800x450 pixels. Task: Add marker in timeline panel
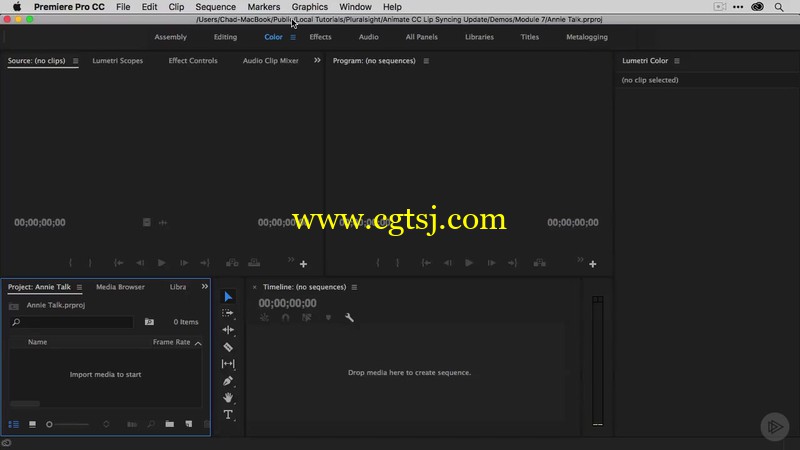coord(328,317)
